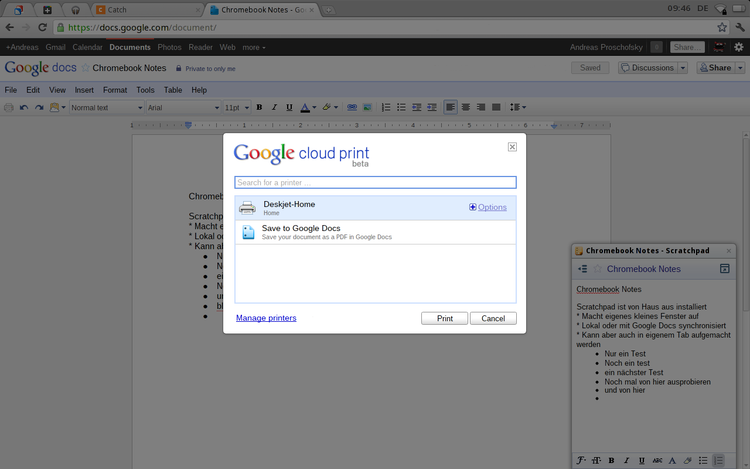Switch to the Catch tab

[140, 9]
